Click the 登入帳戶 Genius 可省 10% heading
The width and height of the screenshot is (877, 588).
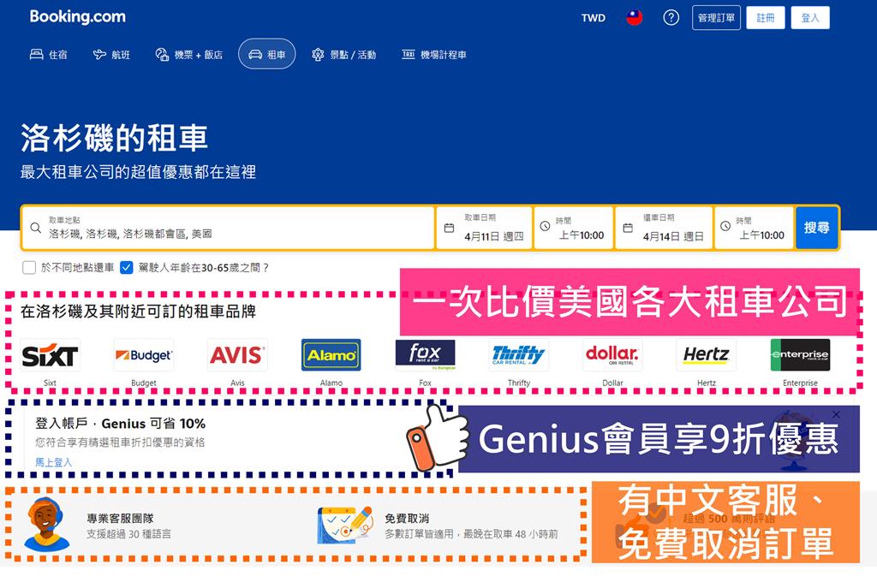120,424
